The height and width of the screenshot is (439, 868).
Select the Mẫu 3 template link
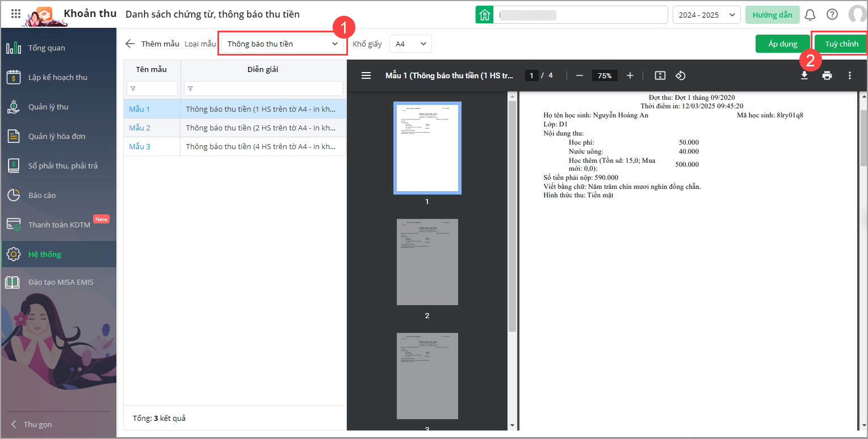coord(140,146)
